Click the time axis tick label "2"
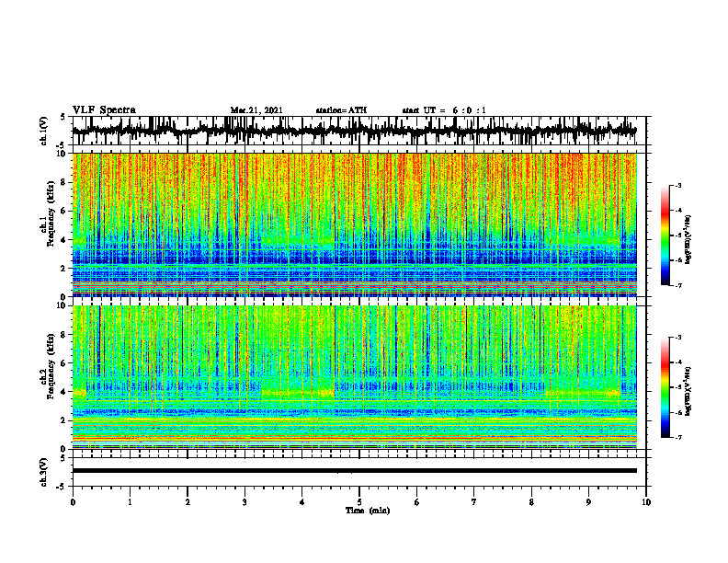This screenshot has width=728, height=563. 188,502
